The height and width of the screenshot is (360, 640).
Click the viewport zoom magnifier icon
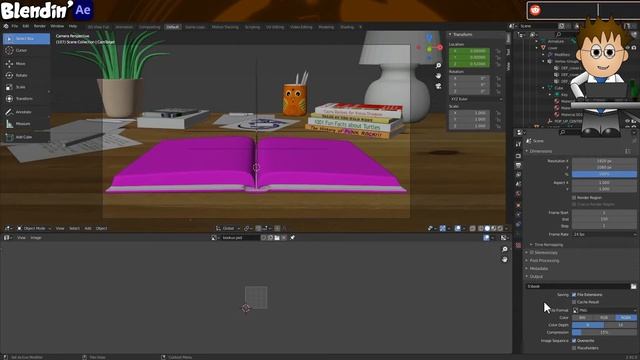[438, 66]
